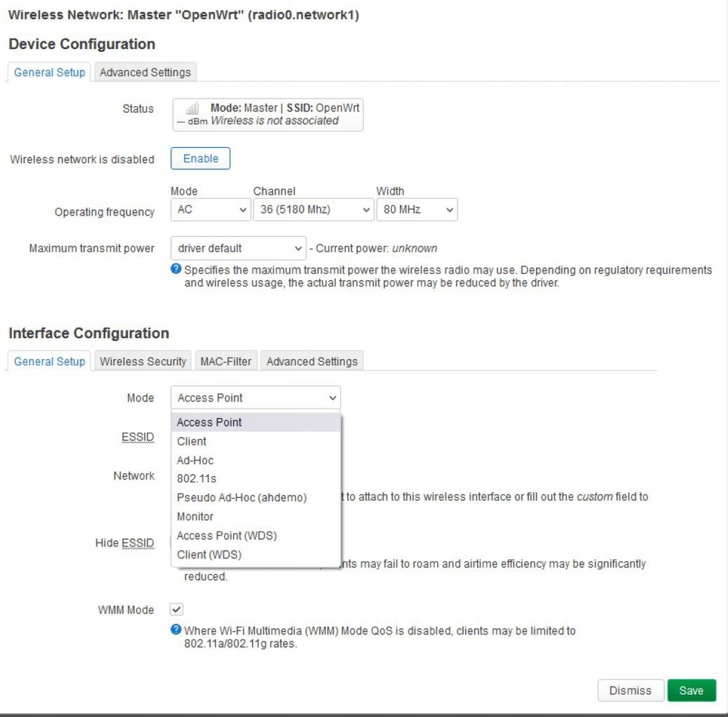The height and width of the screenshot is (717, 728).
Task: Click the Enable wireless network button
Action: pos(200,158)
